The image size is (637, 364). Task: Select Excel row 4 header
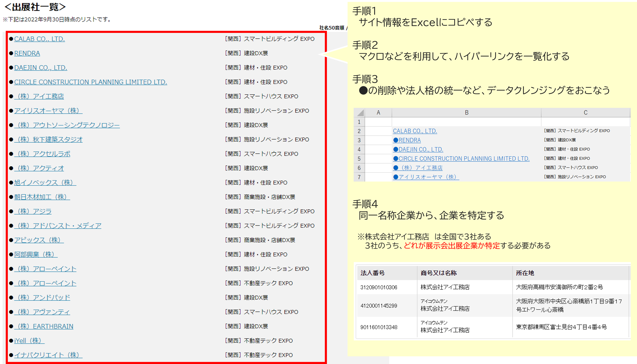pos(359,150)
